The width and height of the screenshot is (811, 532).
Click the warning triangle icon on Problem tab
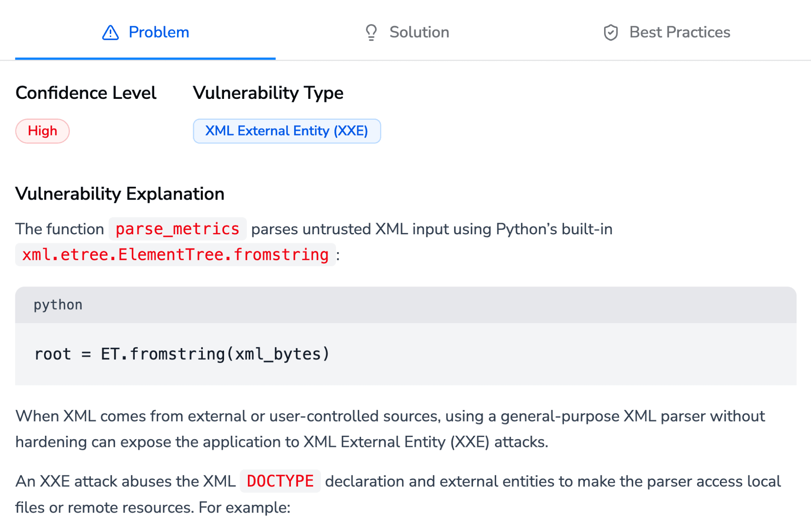tap(110, 33)
